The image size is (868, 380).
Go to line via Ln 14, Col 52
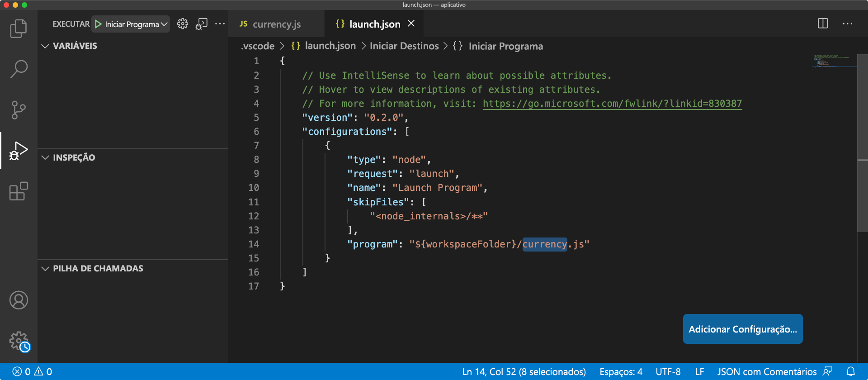(x=524, y=371)
